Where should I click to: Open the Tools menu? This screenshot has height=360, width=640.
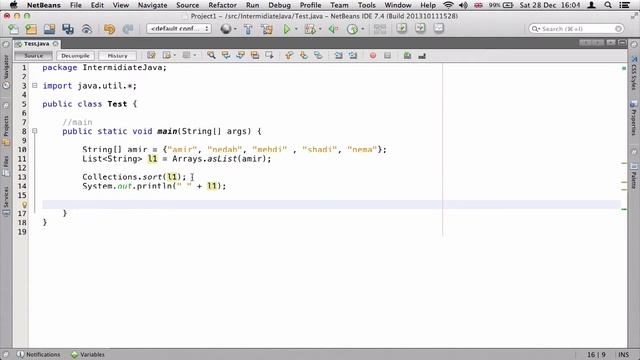click(366, 5)
